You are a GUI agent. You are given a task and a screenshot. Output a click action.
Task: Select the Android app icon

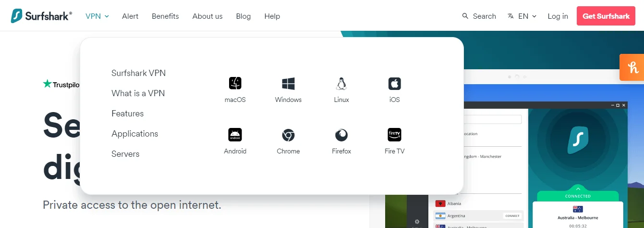(x=235, y=135)
